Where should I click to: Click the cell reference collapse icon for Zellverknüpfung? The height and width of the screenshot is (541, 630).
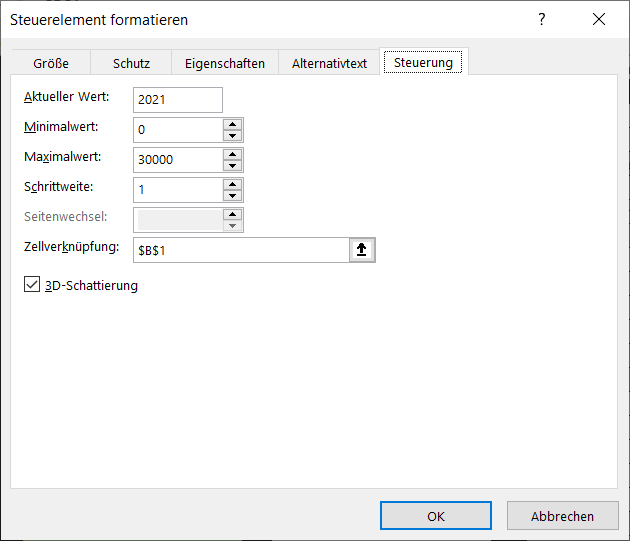361,250
